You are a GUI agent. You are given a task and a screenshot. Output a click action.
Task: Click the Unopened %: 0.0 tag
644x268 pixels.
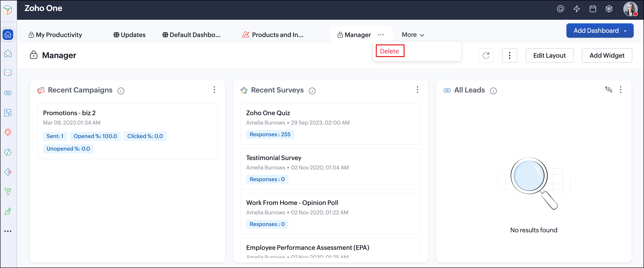pyautogui.click(x=68, y=149)
